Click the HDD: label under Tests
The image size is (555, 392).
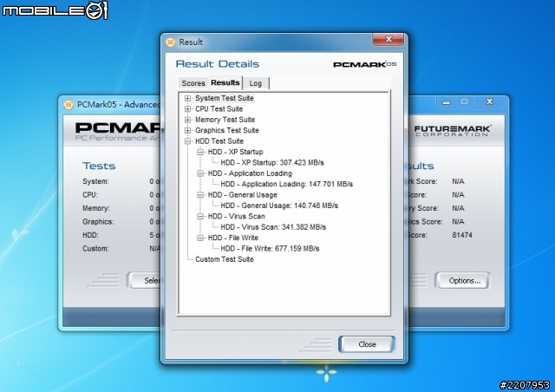pyautogui.click(x=90, y=235)
